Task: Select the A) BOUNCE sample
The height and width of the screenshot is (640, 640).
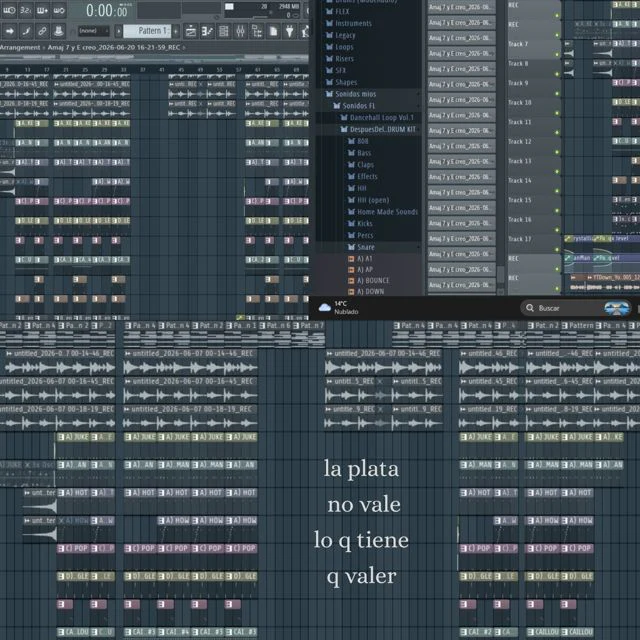Action: (x=373, y=280)
